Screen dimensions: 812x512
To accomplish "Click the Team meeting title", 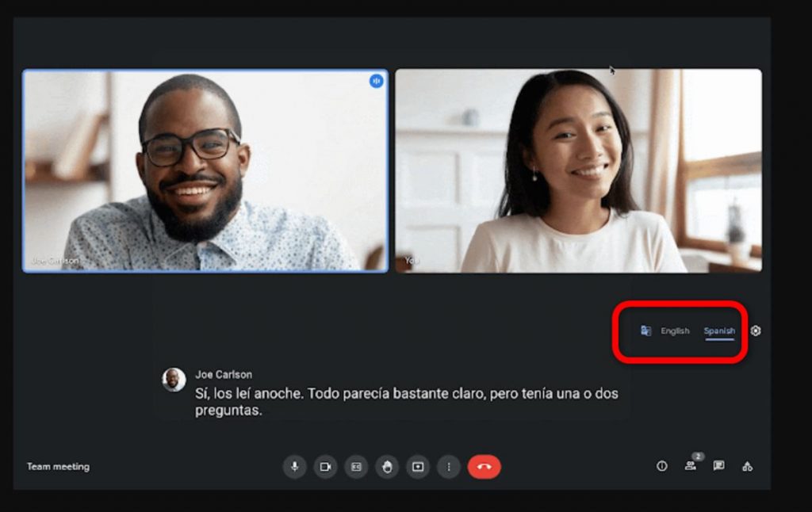I will [58, 467].
